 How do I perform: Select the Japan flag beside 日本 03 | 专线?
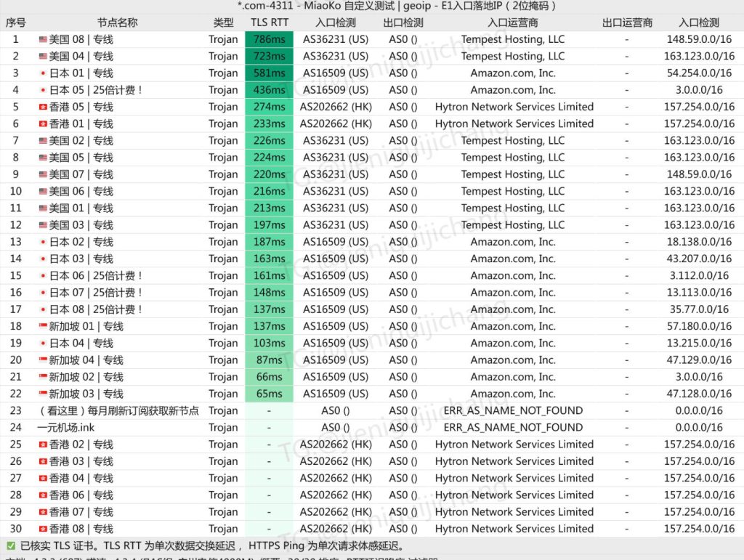[x=43, y=259]
